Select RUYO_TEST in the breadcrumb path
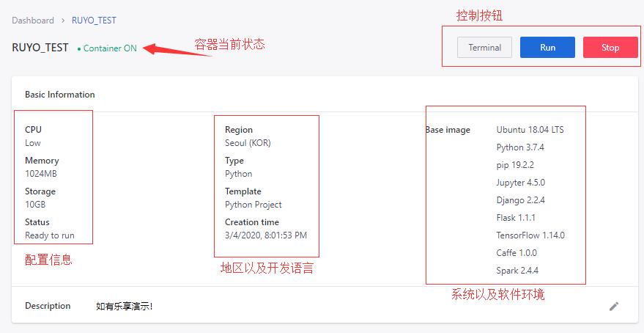 [94, 21]
